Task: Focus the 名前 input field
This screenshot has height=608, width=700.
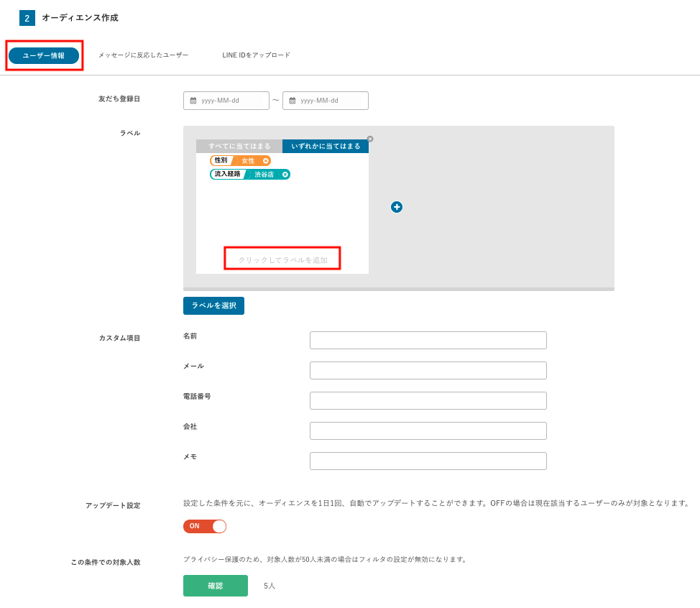Action: (x=428, y=340)
